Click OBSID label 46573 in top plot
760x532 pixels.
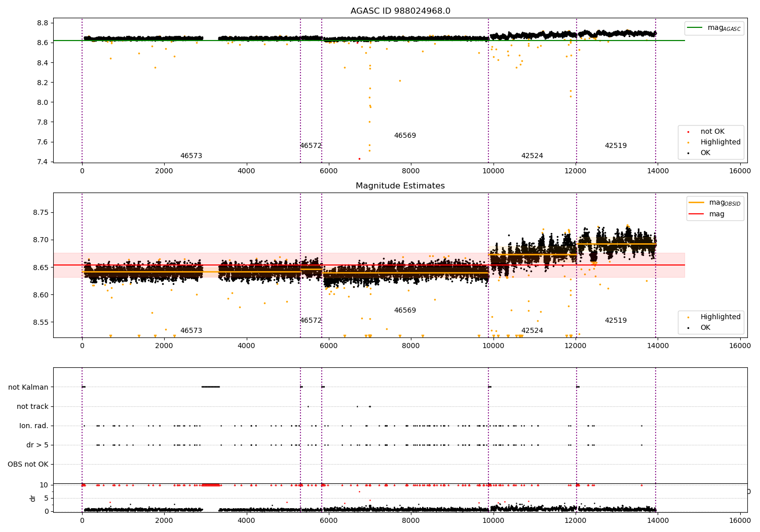(191, 156)
